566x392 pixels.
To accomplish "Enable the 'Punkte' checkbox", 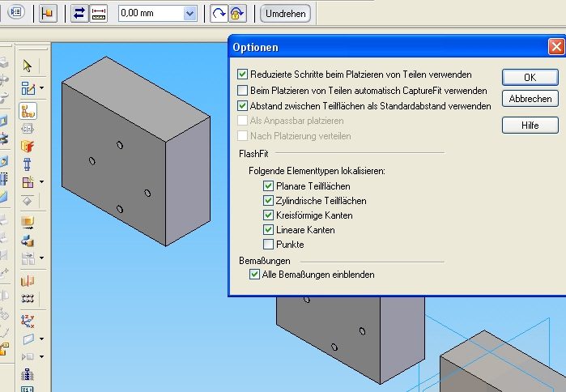I will tap(268, 245).
